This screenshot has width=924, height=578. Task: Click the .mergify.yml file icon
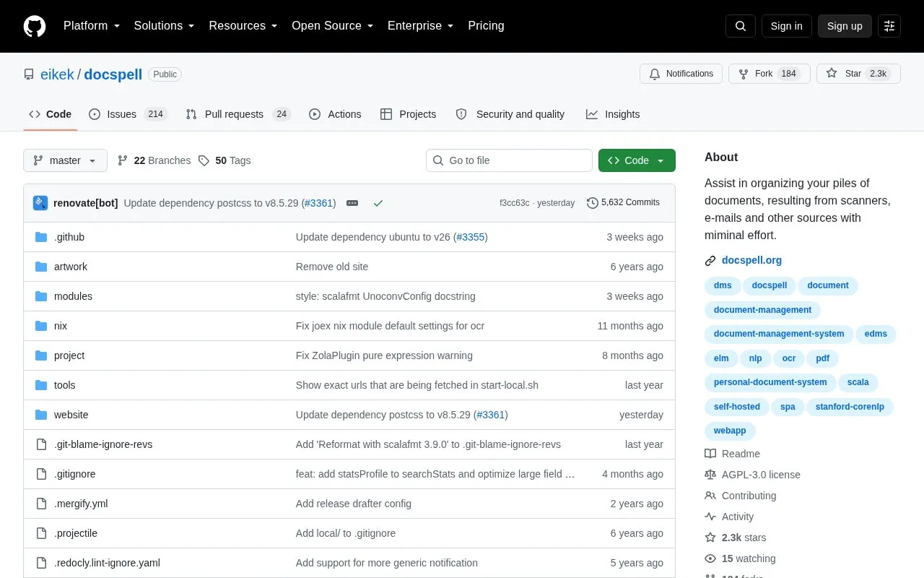coord(41,504)
